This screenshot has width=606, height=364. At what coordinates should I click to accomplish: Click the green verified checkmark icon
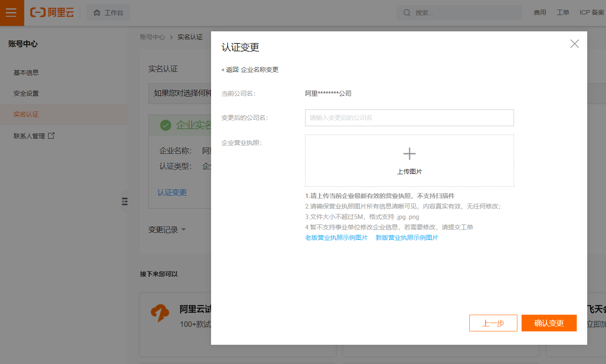(166, 125)
